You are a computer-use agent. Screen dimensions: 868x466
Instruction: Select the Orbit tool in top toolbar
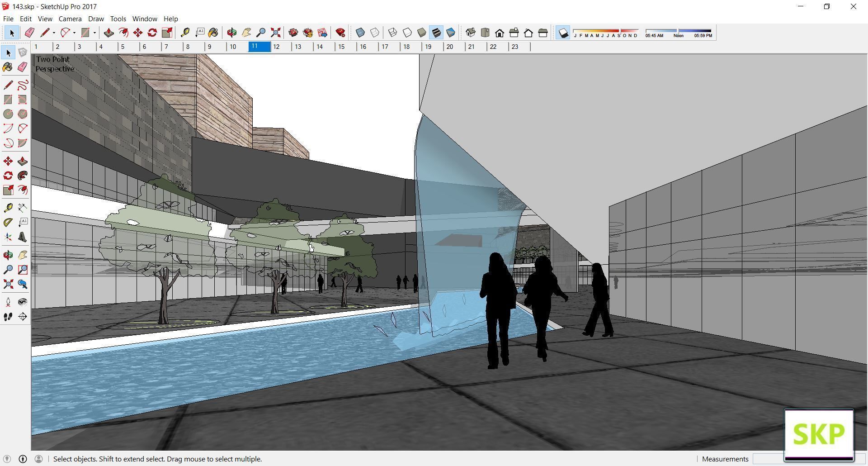click(231, 33)
